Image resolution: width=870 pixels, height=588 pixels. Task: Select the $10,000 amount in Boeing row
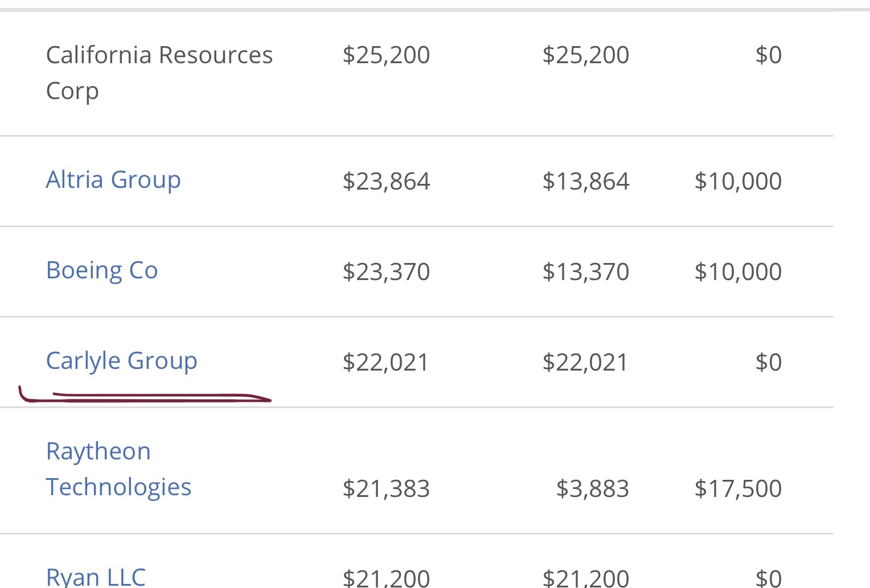pyautogui.click(x=738, y=272)
